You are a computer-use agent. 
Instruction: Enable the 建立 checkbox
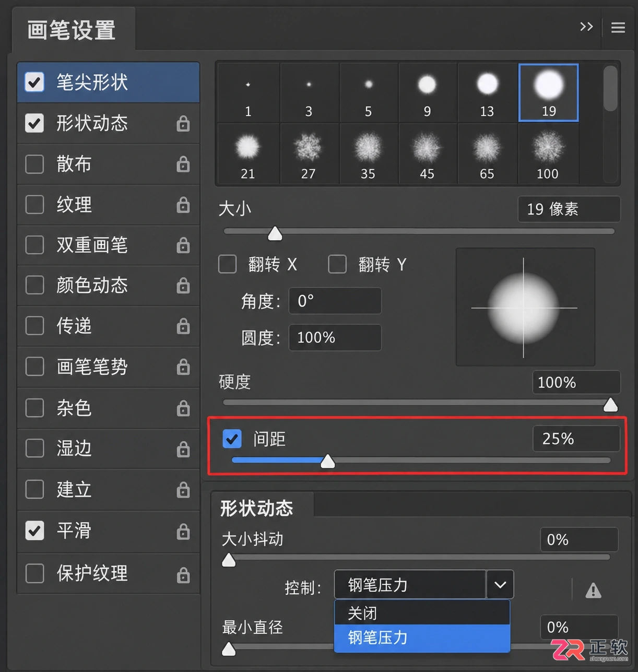point(34,489)
